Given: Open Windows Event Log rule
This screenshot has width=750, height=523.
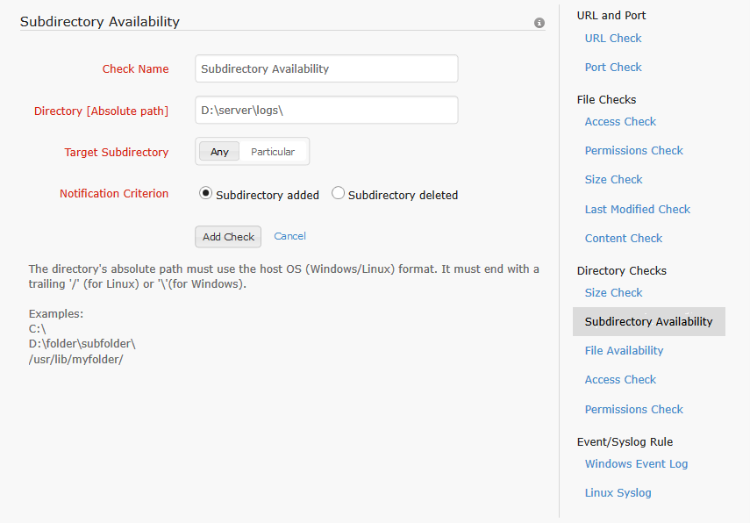Looking at the screenshot, I should pyautogui.click(x=636, y=464).
